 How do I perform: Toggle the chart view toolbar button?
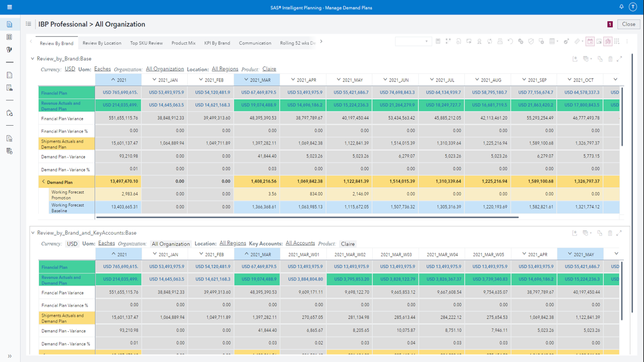[608, 42]
